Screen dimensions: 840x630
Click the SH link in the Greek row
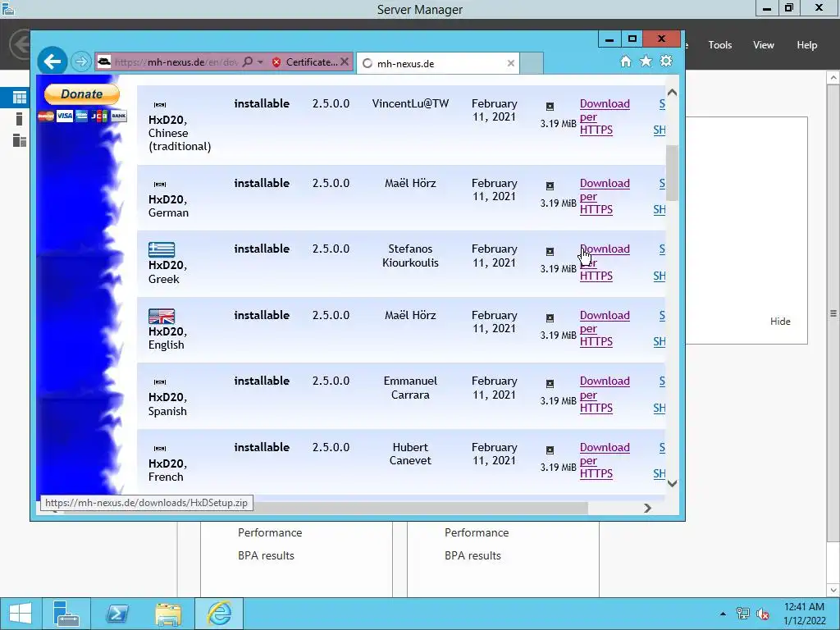pos(660,276)
